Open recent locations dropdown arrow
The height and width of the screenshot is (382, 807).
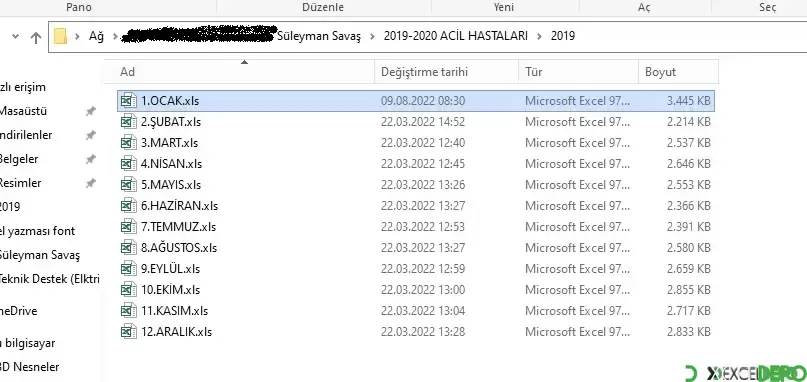pyautogui.click(x=15, y=37)
